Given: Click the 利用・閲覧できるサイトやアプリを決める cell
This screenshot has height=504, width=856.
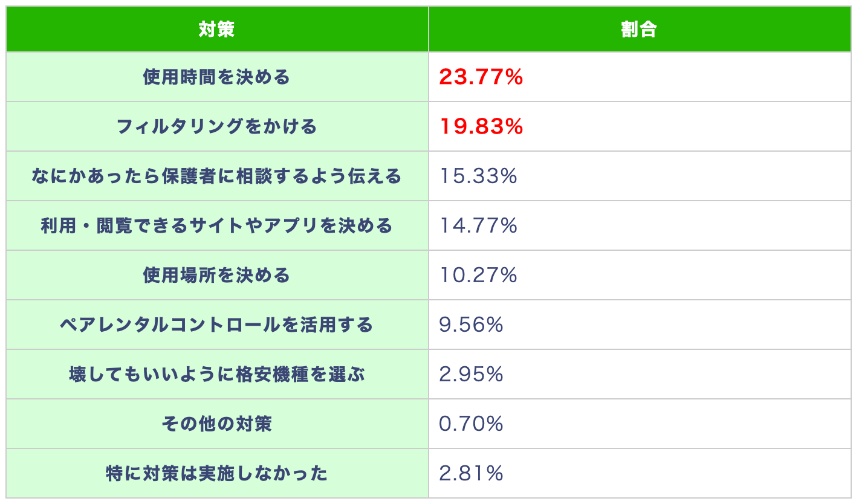Looking at the screenshot, I should pyautogui.click(x=216, y=226).
